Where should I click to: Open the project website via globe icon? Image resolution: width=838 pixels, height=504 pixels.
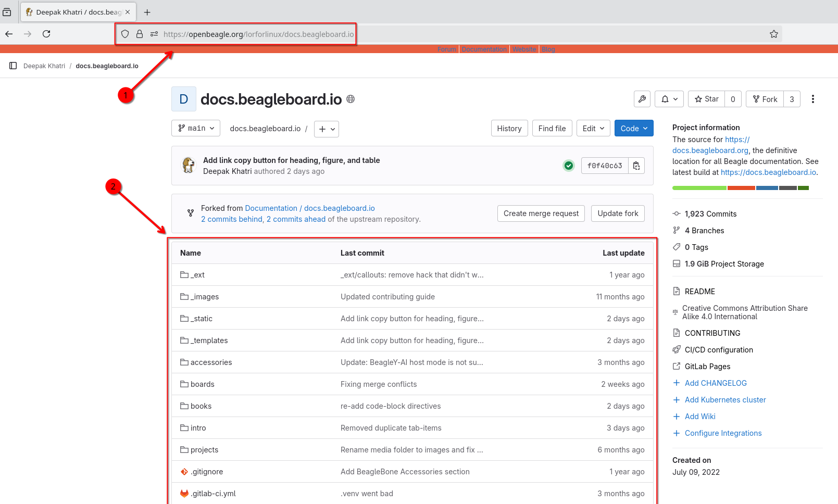(x=351, y=99)
